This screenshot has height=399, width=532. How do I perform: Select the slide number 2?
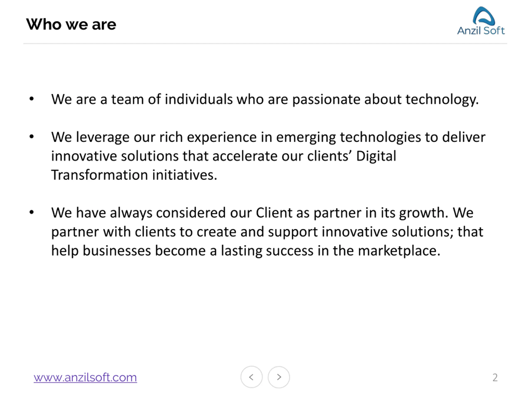click(x=495, y=377)
